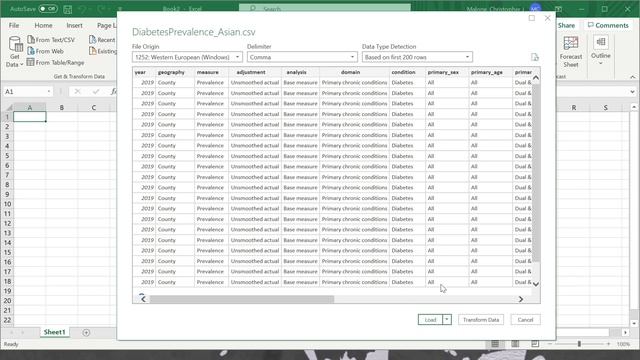Select the Sheet1 tab
The height and width of the screenshot is (360, 640).
click(54, 332)
